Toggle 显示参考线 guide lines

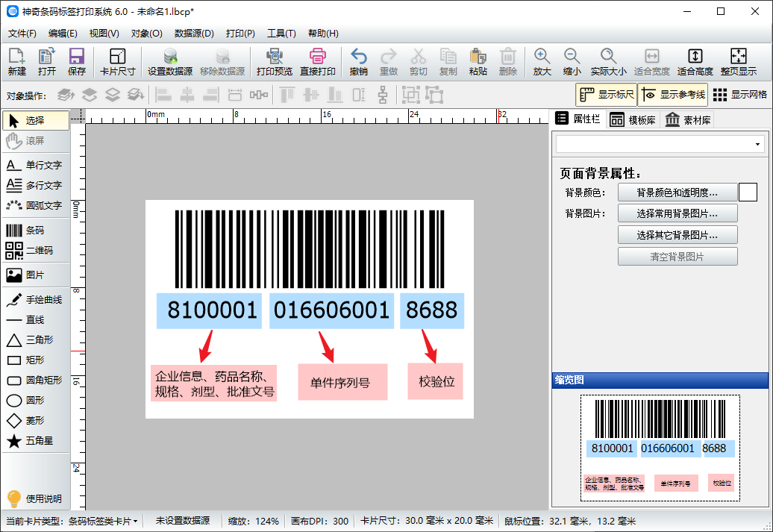pyautogui.click(x=672, y=95)
